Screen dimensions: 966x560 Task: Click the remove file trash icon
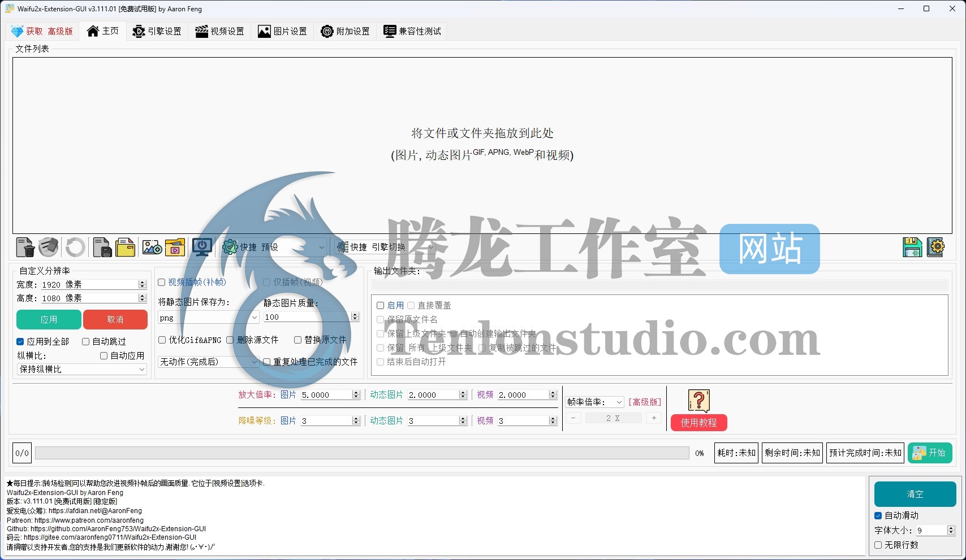[x=25, y=248]
